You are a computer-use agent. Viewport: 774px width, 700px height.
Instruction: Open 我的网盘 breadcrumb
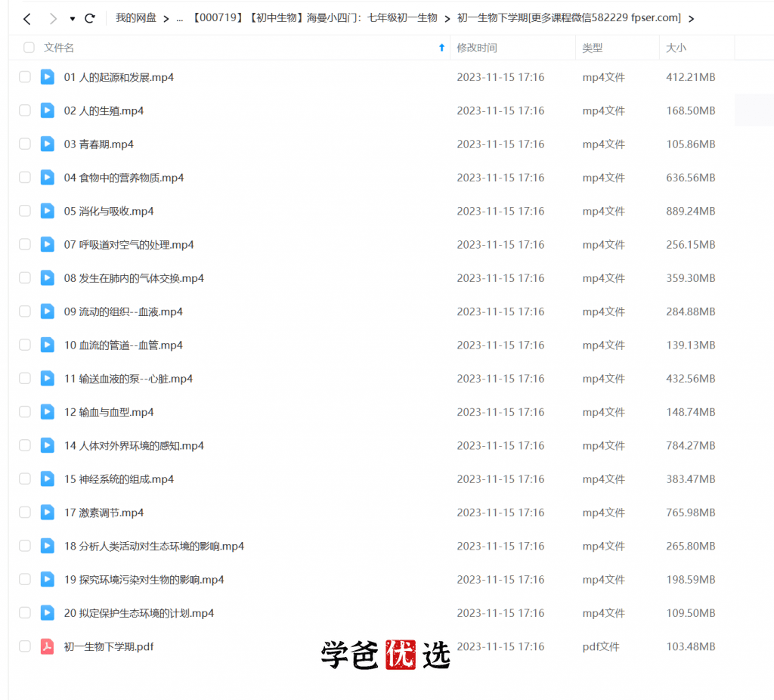click(x=136, y=18)
